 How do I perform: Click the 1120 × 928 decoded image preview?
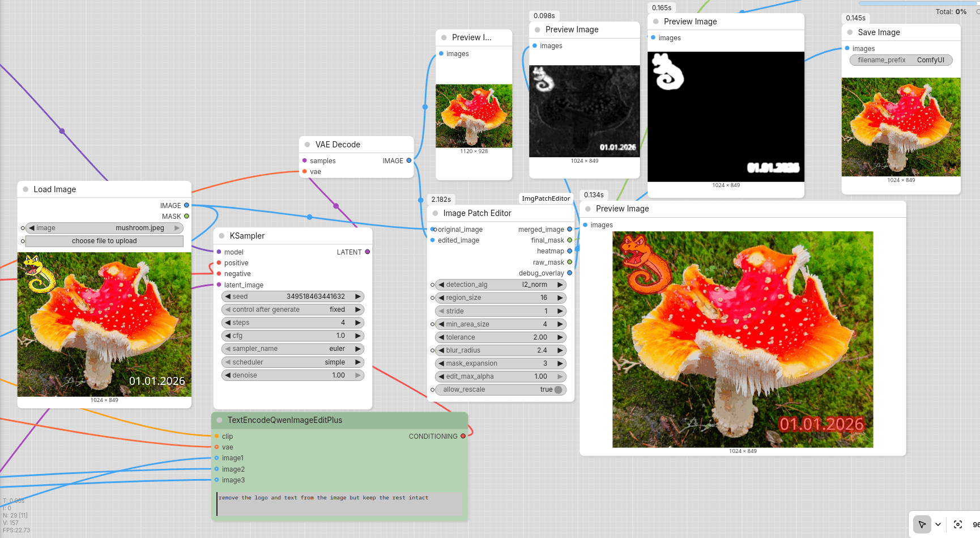pos(474,116)
